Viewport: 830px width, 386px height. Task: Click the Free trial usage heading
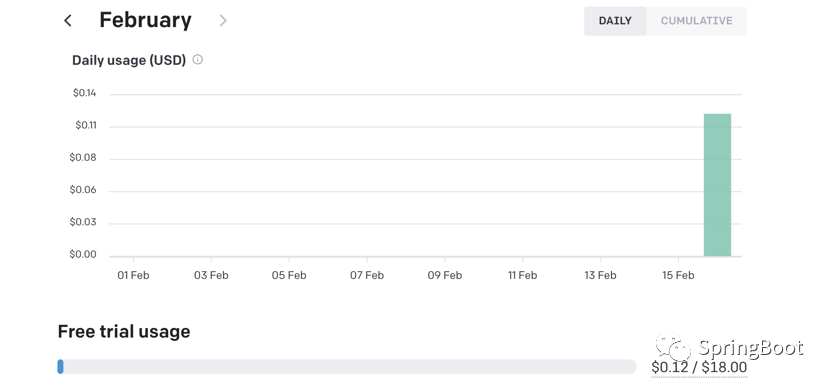pyautogui.click(x=124, y=331)
